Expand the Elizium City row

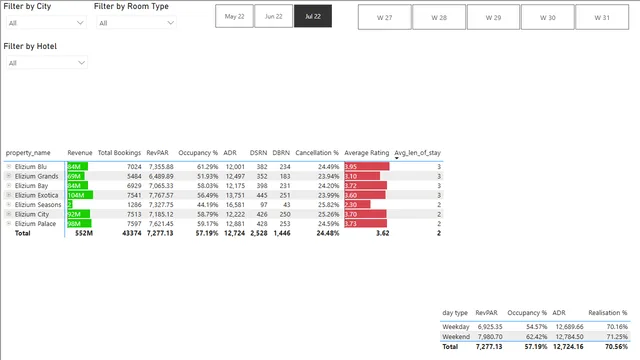click(x=9, y=214)
